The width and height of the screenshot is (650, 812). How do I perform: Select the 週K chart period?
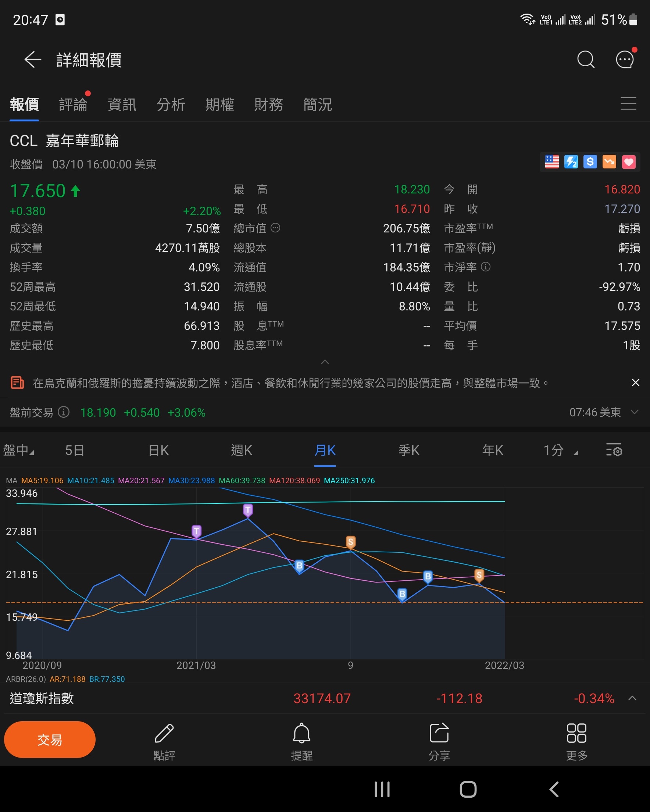(x=242, y=450)
